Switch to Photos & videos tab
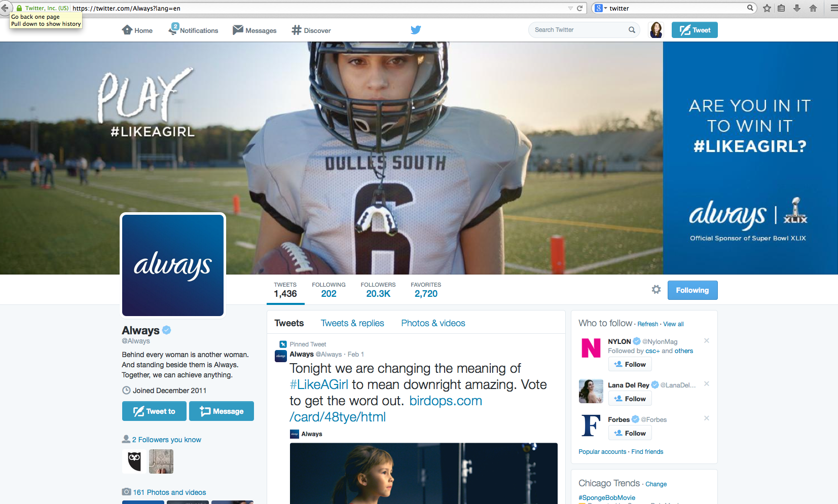 coord(433,323)
